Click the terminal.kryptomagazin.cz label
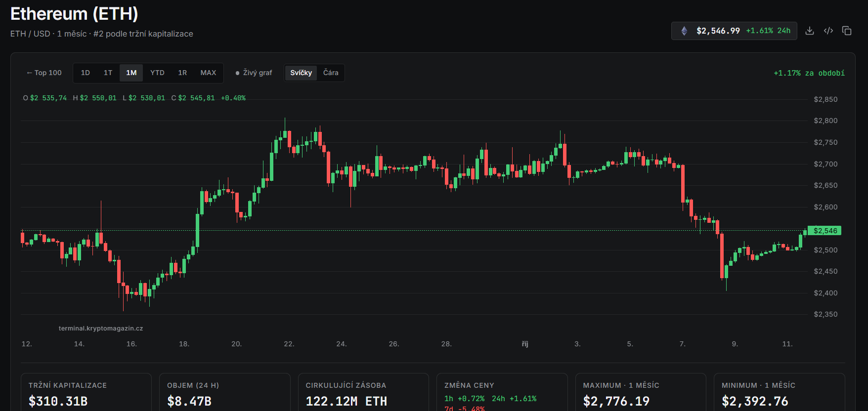 click(x=101, y=329)
